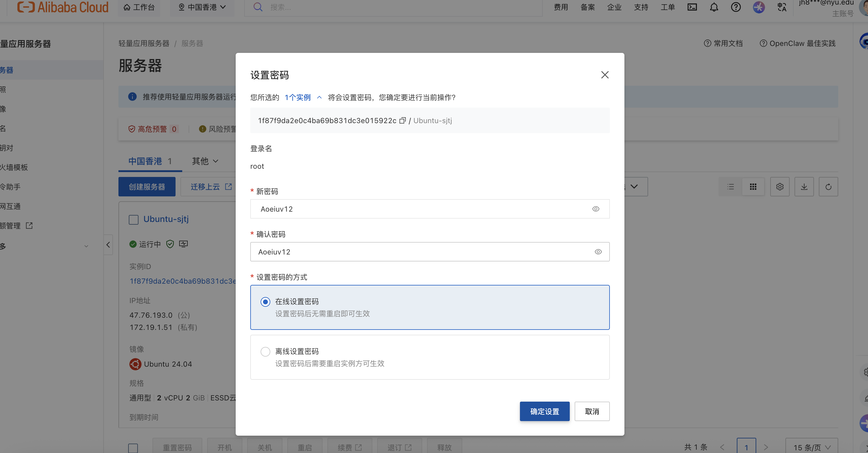Focus the 新密码 input field

(430, 209)
